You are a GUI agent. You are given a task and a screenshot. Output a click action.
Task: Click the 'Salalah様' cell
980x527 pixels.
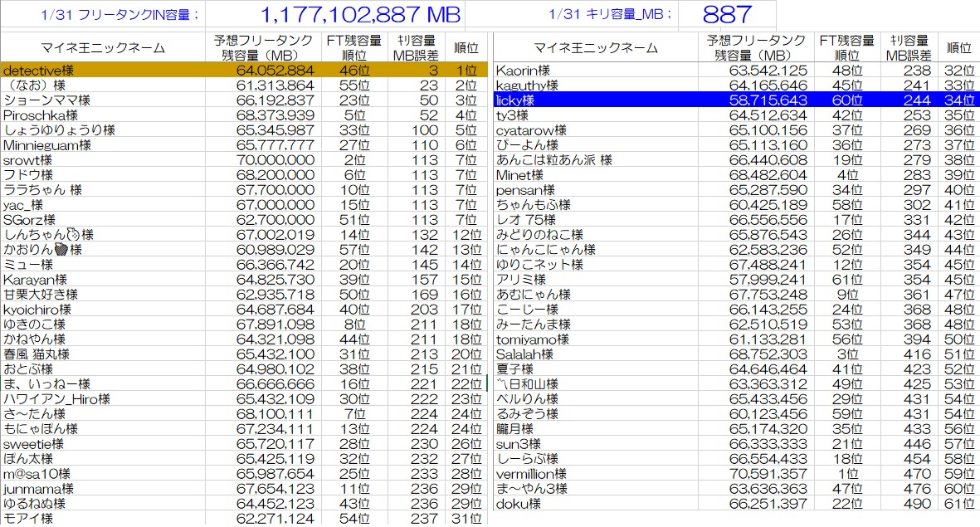pyautogui.click(x=596, y=354)
